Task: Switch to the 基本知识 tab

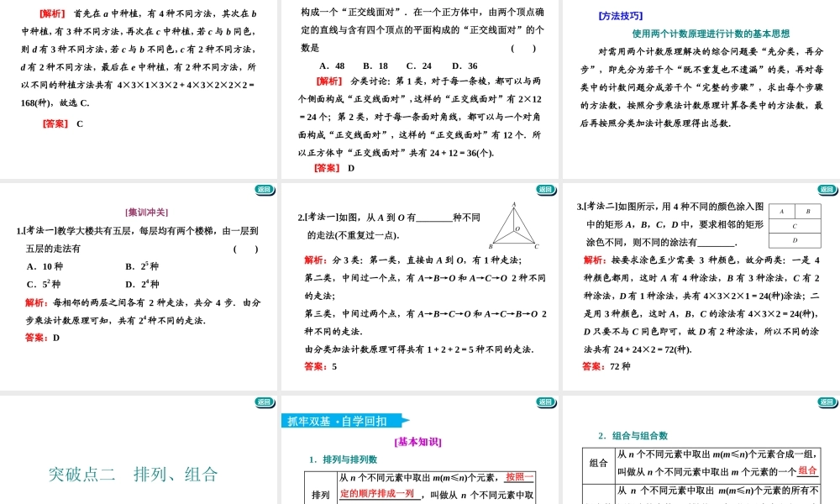Action: (x=416, y=443)
